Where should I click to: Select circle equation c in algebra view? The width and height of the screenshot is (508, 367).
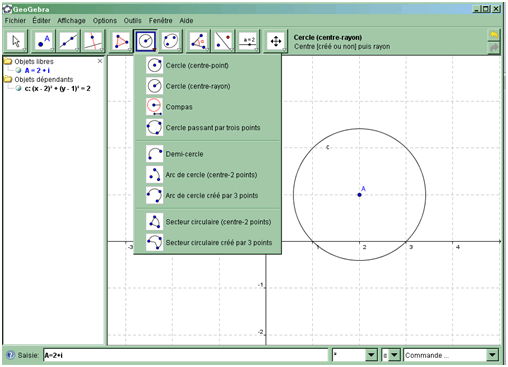click(57, 88)
